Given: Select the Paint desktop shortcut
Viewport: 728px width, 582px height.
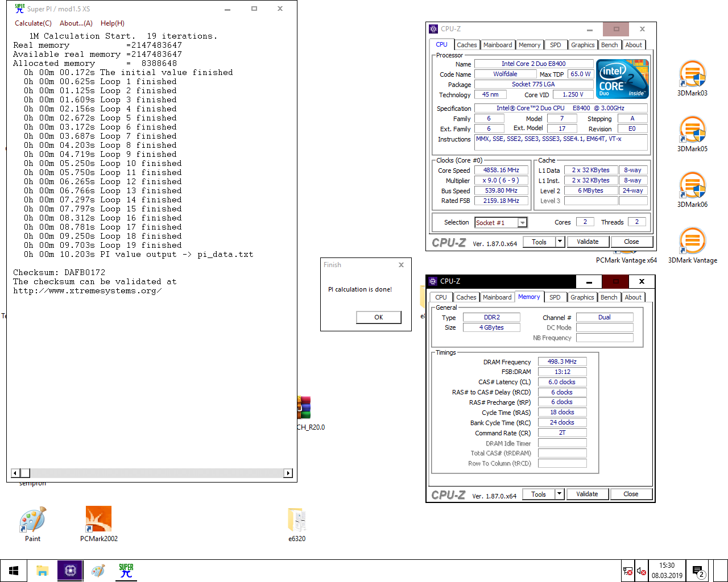Looking at the screenshot, I should (x=32, y=524).
